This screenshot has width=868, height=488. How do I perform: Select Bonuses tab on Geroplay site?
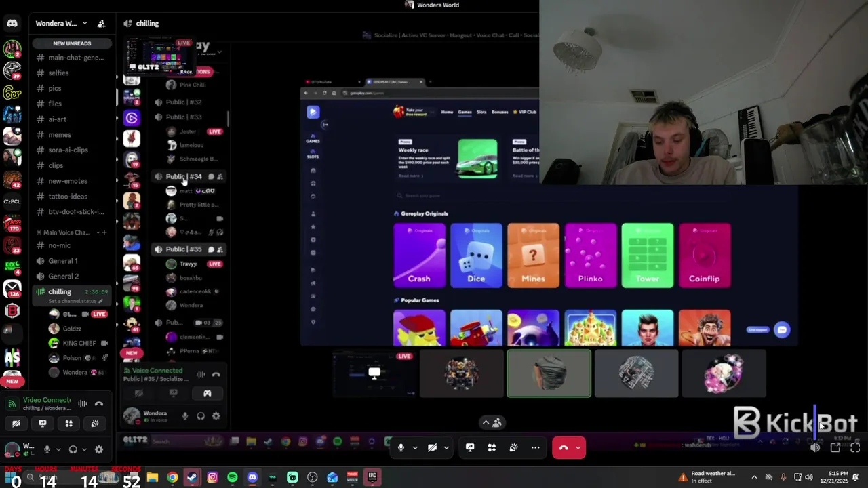(500, 112)
